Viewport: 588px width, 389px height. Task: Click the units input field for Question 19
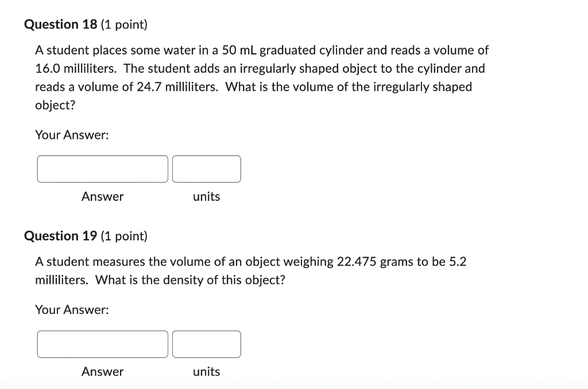207,344
